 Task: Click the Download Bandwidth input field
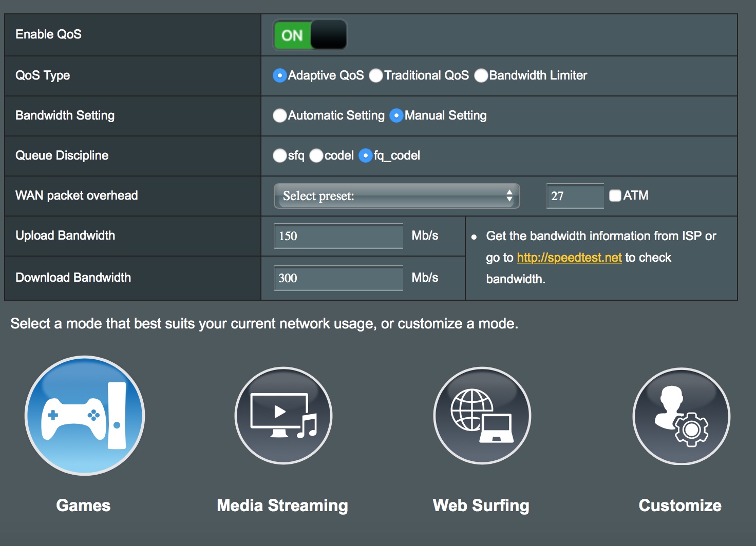(338, 278)
